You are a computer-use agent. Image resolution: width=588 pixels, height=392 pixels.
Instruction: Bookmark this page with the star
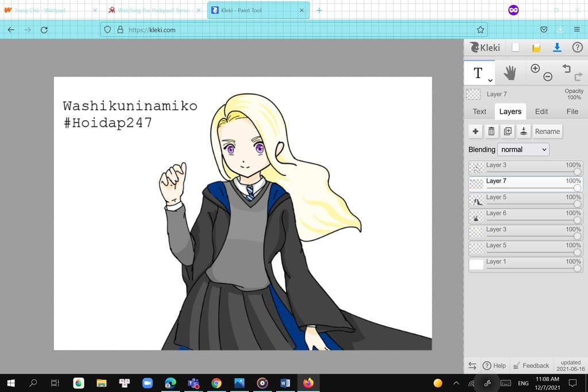(x=481, y=30)
